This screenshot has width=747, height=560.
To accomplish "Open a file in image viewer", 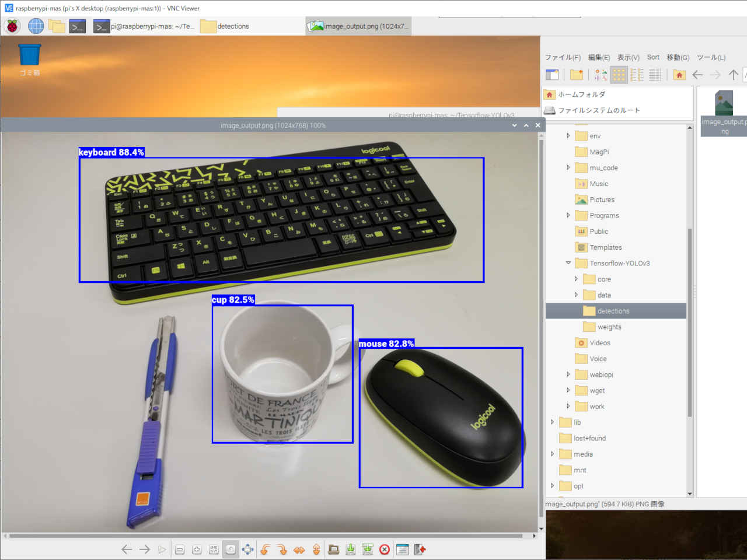I will pos(334,549).
